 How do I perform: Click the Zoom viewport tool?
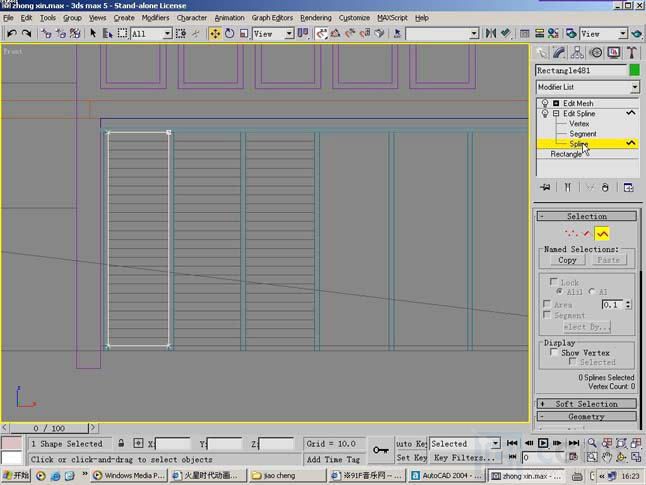(x=592, y=443)
